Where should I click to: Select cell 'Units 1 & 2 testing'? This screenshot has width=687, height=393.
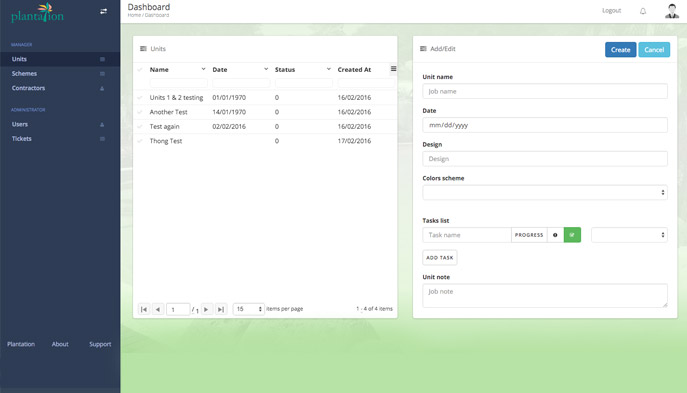pyautogui.click(x=176, y=98)
